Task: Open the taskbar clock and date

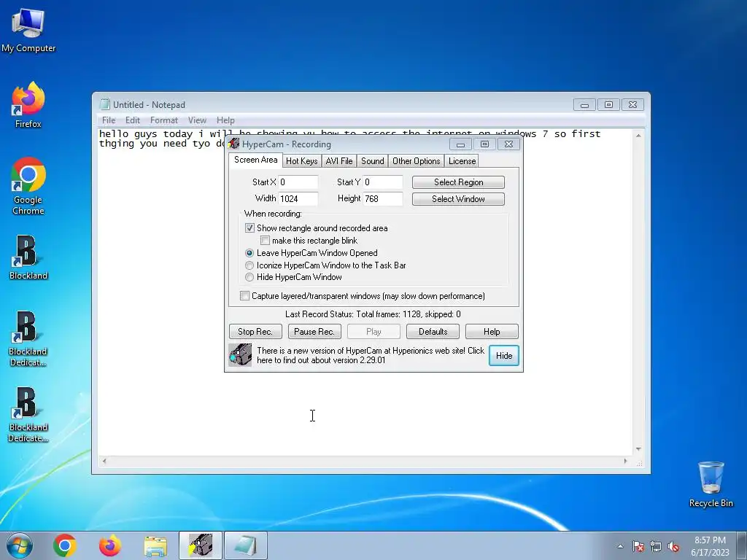Action: click(710, 546)
